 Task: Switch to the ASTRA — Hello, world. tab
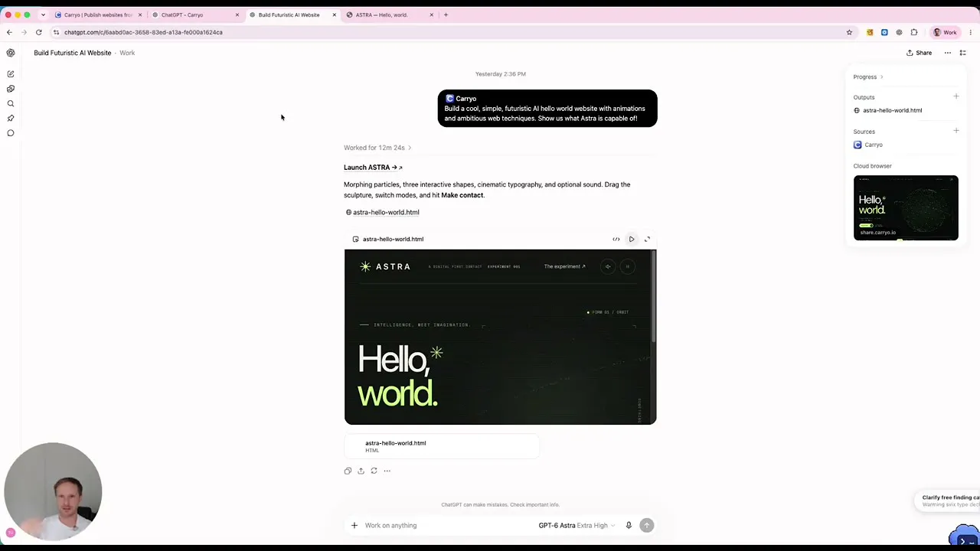tap(390, 15)
